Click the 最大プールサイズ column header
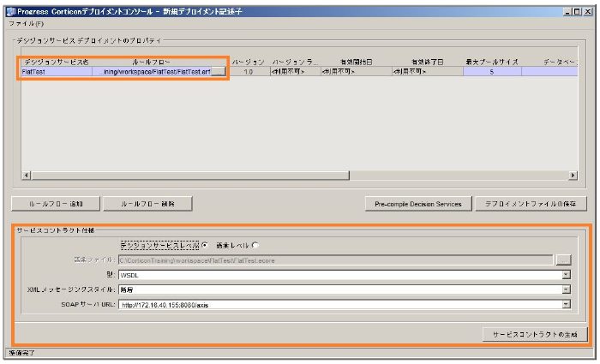This screenshot has width=600, height=364. 492,62
